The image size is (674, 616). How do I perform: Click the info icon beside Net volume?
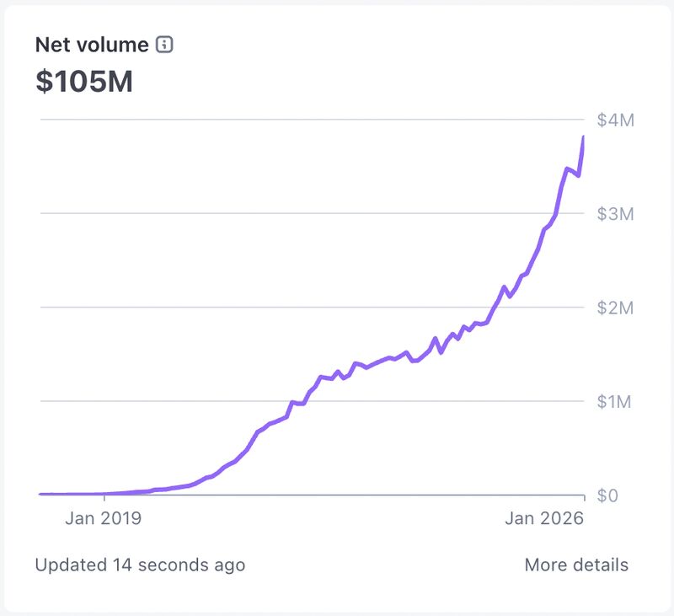tap(165, 45)
